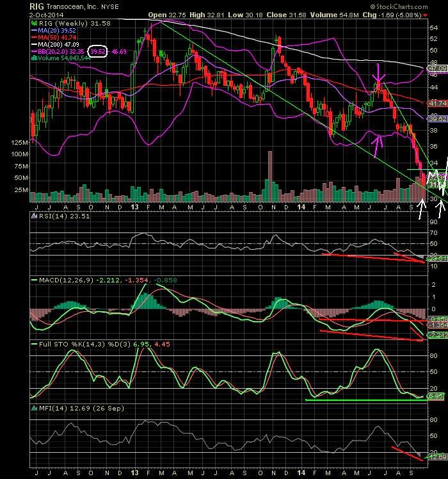Click the tallest volume bar near November 2013
Image resolution: width=448 pixels, height=479 pixels.
[269, 176]
